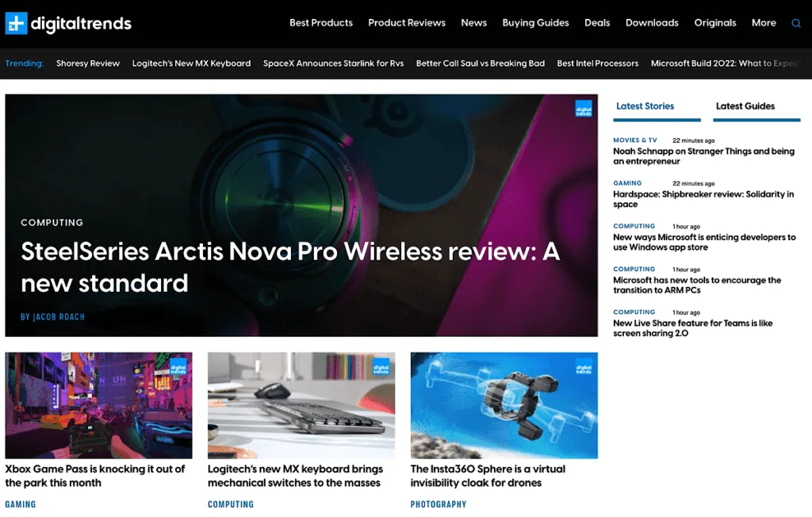Open the Buying Guides menu
Viewport: 812px width, 517px height.
tap(535, 23)
